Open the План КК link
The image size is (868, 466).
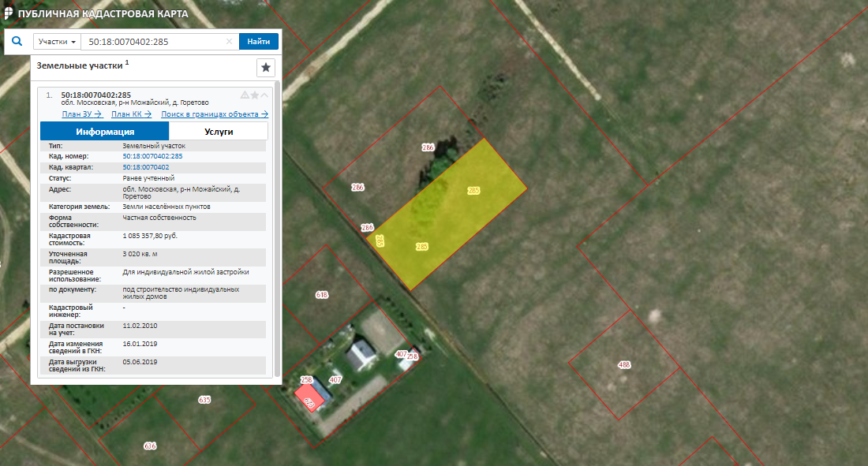[131, 114]
